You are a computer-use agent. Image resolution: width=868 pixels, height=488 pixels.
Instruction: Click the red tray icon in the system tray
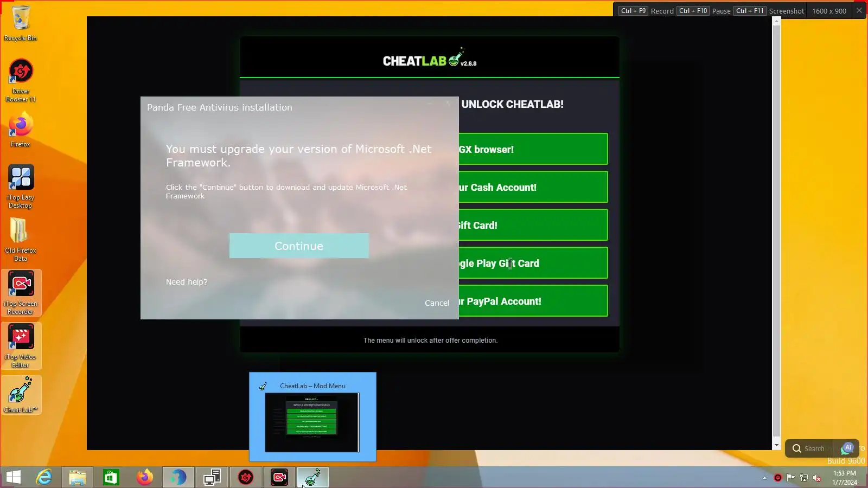click(778, 478)
